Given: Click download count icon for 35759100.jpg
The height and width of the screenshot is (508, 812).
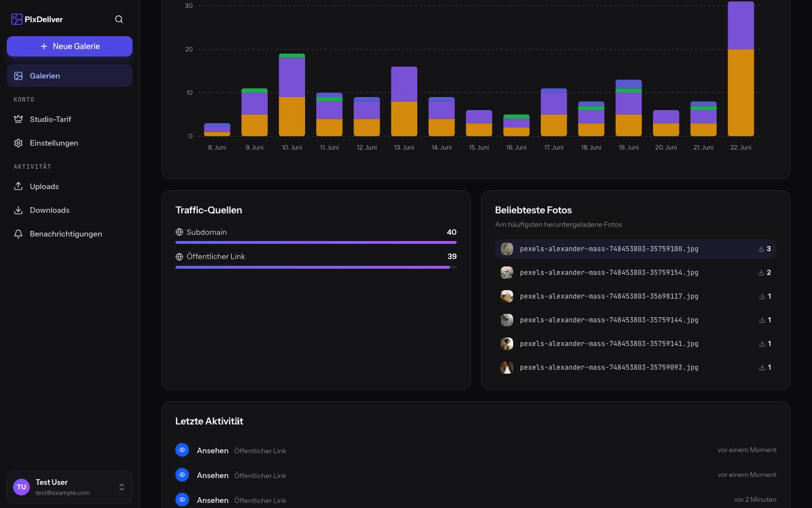Looking at the screenshot, I should pyautogui.click(x=761, y=249).
